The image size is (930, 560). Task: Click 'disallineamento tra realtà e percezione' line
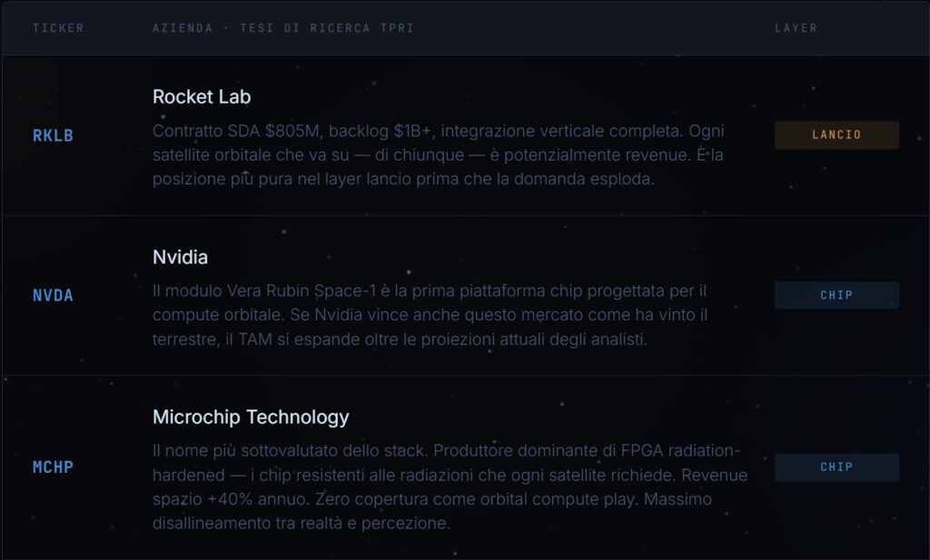point(302,523)
